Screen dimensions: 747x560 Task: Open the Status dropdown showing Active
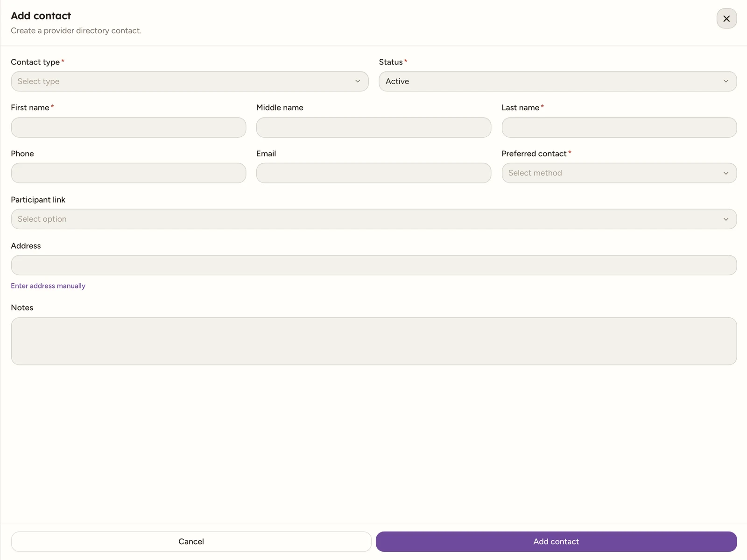tap(557, 81)
